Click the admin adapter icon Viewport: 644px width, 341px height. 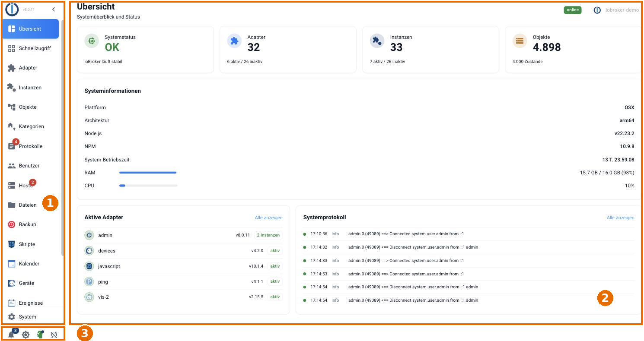[89, 235]
